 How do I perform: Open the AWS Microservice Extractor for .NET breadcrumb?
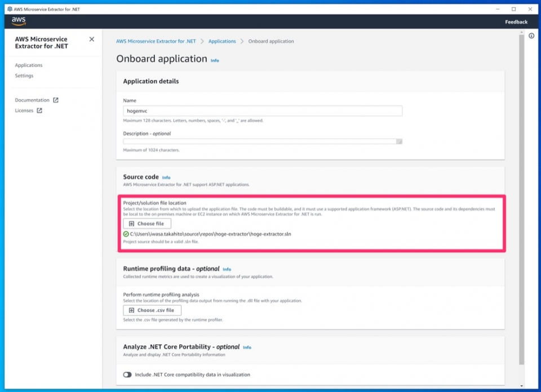[x=156, y=41]
